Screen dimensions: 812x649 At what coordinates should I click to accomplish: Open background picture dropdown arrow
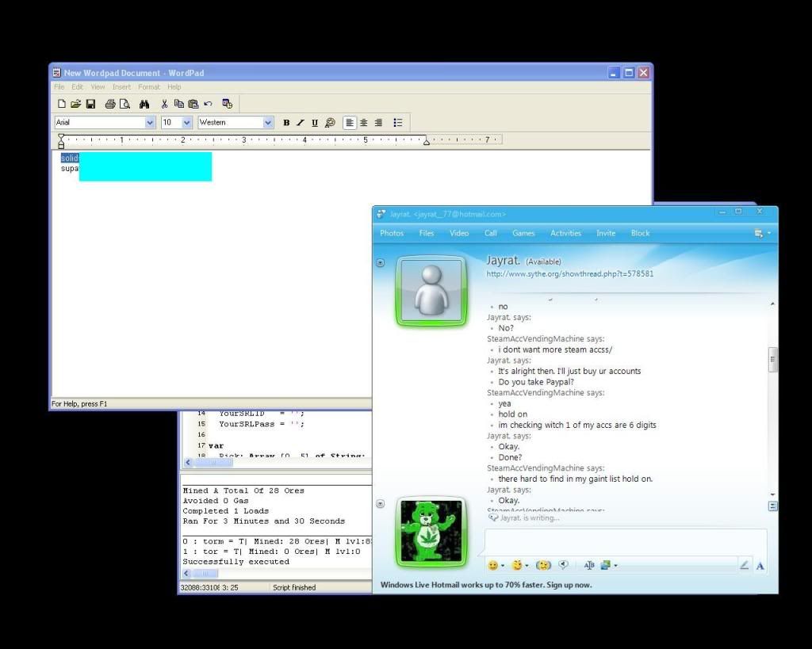[615, 566]
